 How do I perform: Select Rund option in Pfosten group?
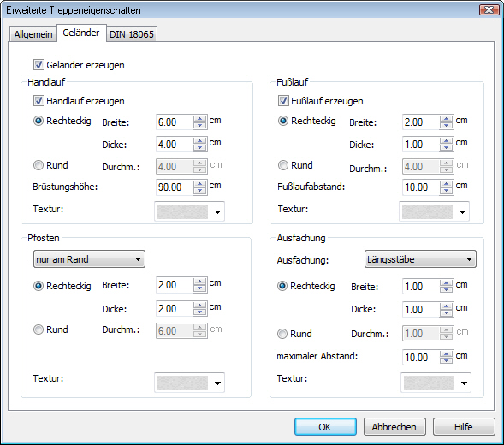coord(39,329)
